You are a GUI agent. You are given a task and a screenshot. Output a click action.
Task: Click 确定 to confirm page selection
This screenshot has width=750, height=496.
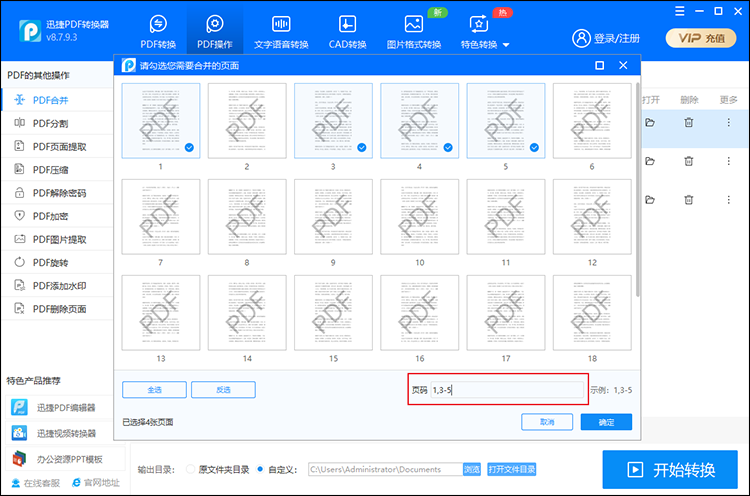pyautogui.click(x=606, y=422)
